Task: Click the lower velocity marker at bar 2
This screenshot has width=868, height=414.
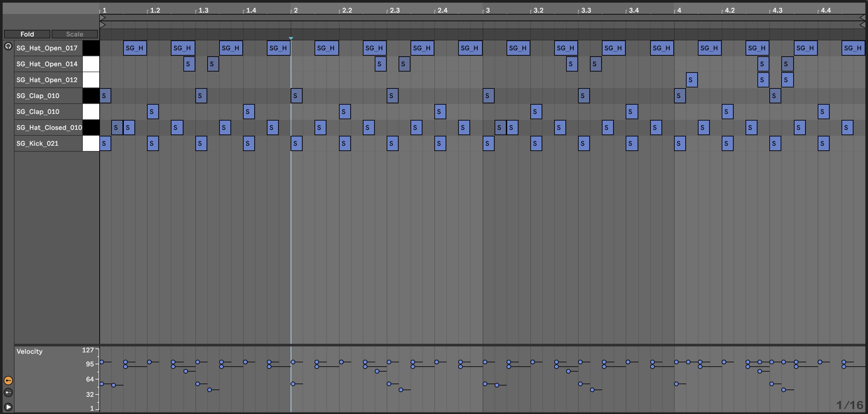Action: (x=293, y=384)
